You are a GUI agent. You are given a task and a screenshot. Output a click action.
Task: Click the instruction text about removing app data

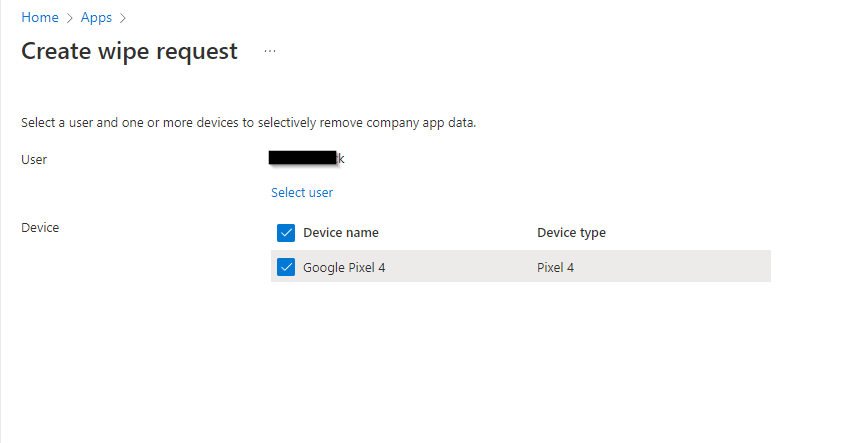pos(248,123)
